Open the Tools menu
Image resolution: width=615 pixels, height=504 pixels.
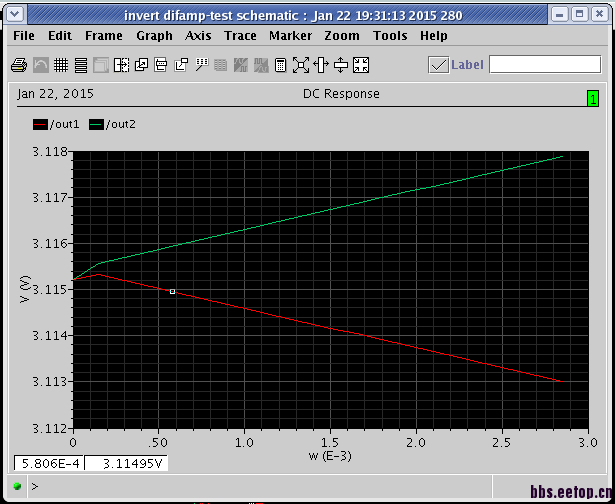coord(390,36)
